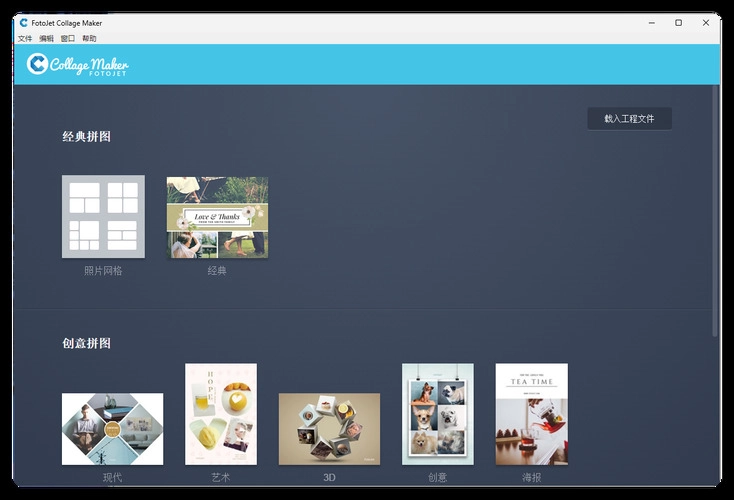Click the 海报 caption under the poster

pos(531,478)
